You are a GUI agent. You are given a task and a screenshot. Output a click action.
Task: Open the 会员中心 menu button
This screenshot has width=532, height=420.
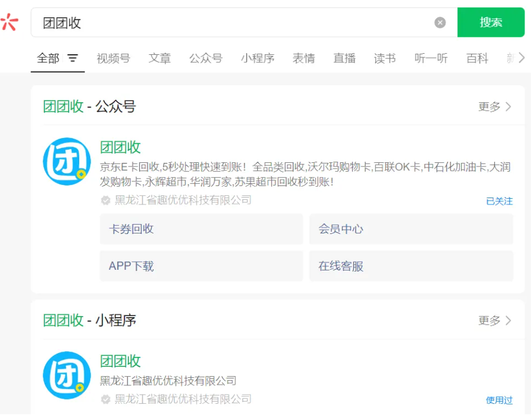pyautogui.click(x=411, y=229)
